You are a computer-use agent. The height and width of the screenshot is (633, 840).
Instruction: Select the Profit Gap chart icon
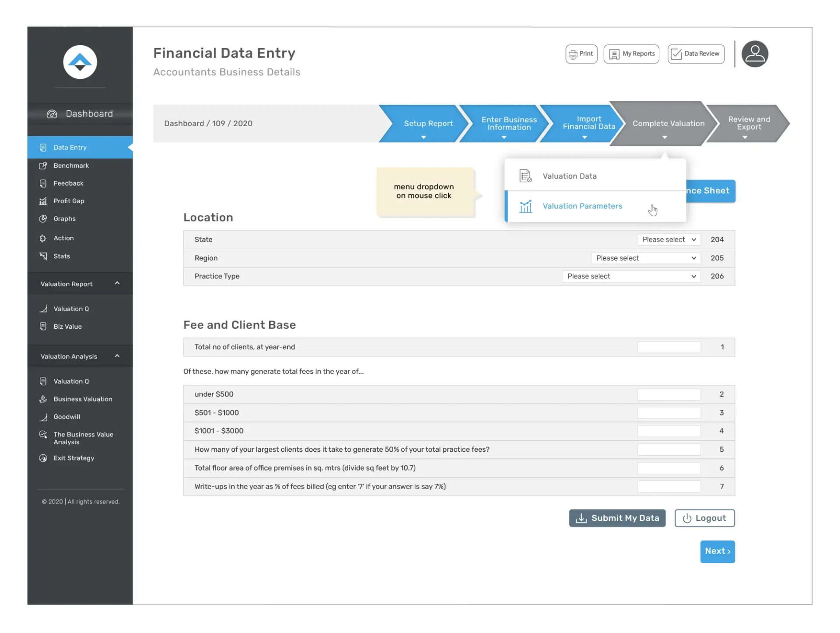43,201
